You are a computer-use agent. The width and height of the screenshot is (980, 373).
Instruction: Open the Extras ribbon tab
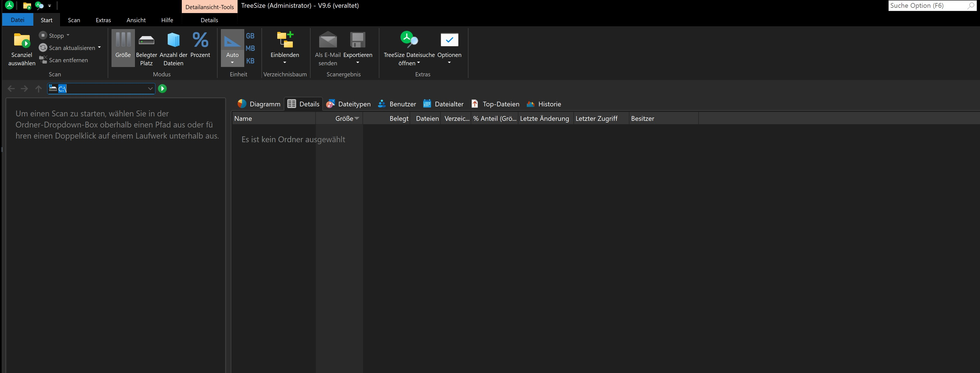click(103, 20)
